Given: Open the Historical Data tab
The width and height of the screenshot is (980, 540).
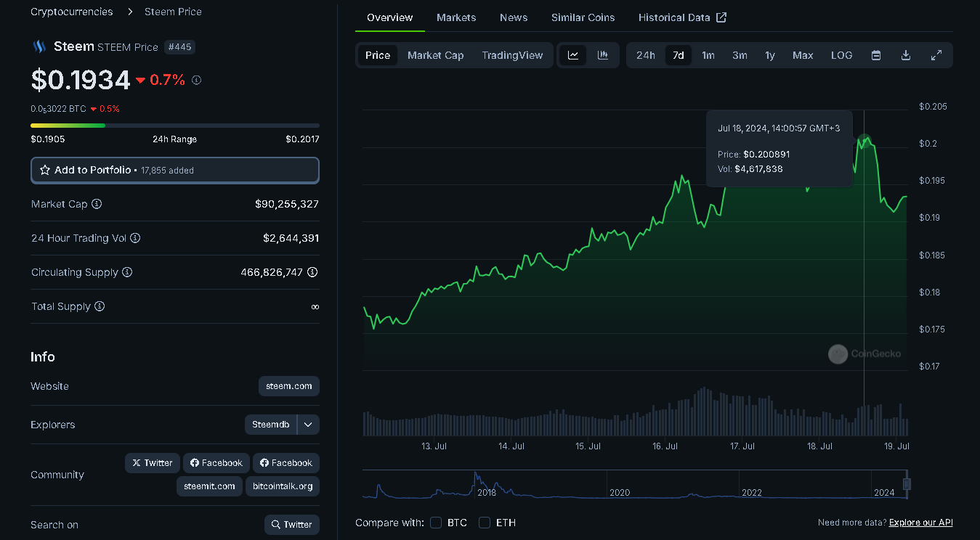Looking at the screenshot, I should point(682,17).
